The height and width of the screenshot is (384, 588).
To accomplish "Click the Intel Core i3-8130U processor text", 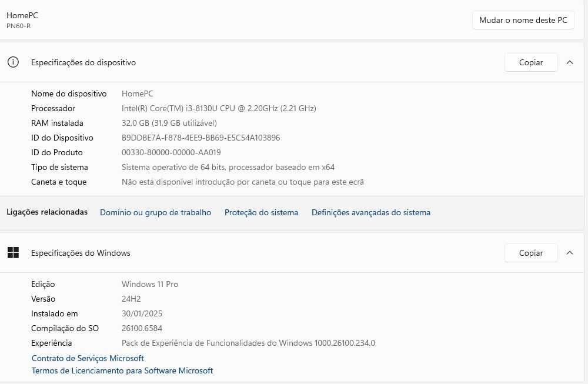I will click(219, 108).
